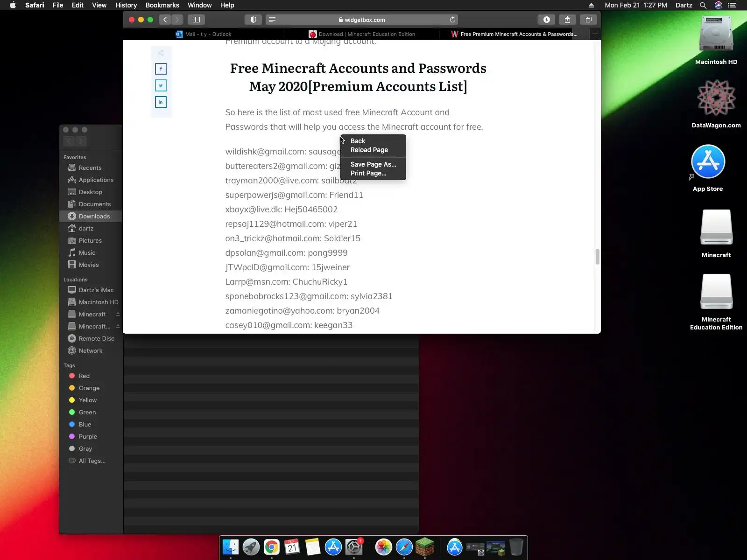Filter by the Orange tag in Finder
This screenshot has width=747, height=560.
(x=91, y=388)
